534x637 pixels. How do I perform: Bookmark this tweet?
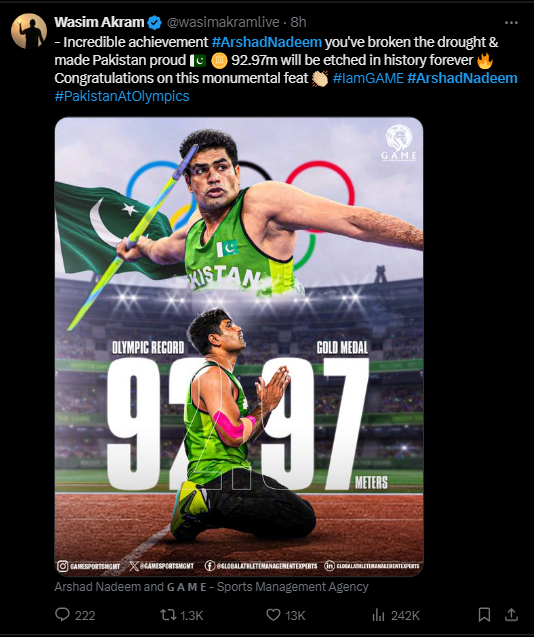[484, 615]
